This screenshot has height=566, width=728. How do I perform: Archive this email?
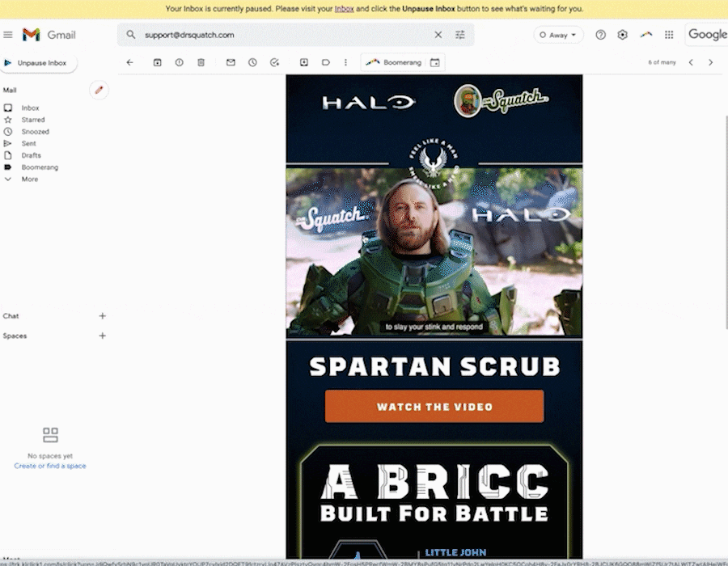[158, 62]
